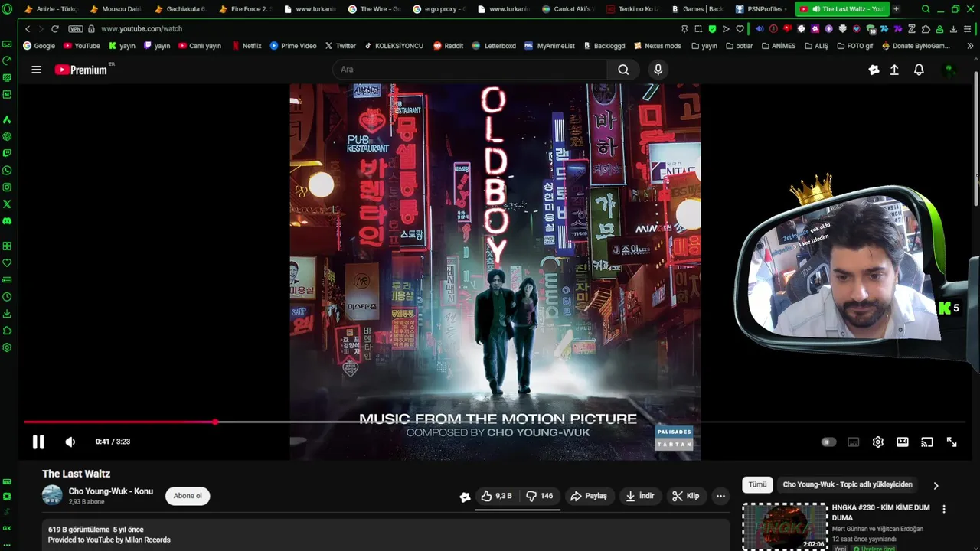Image resolution: width=980 pixels, height=551 pixels.
Task: Expand the ANİMES bookmarks folder
Action: 778,46
